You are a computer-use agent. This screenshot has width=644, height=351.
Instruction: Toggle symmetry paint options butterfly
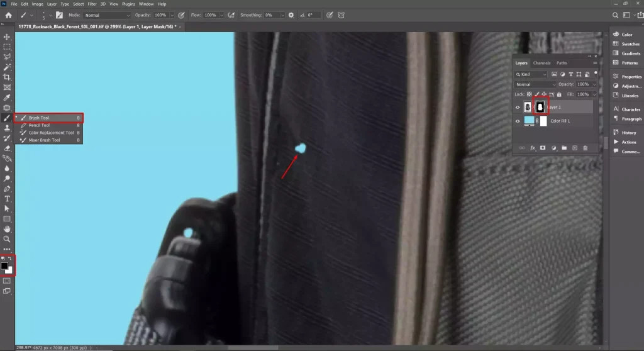[x=341, y=15]
